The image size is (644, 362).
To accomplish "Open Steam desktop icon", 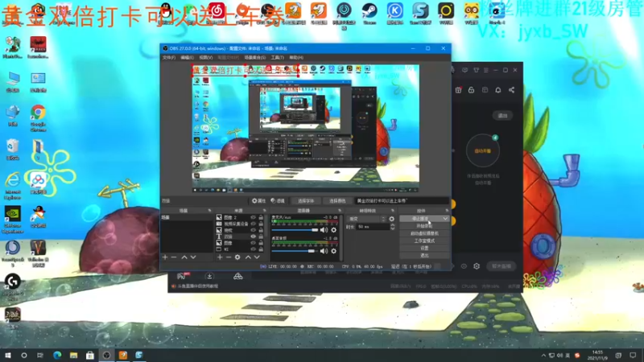I will point(369,13).
